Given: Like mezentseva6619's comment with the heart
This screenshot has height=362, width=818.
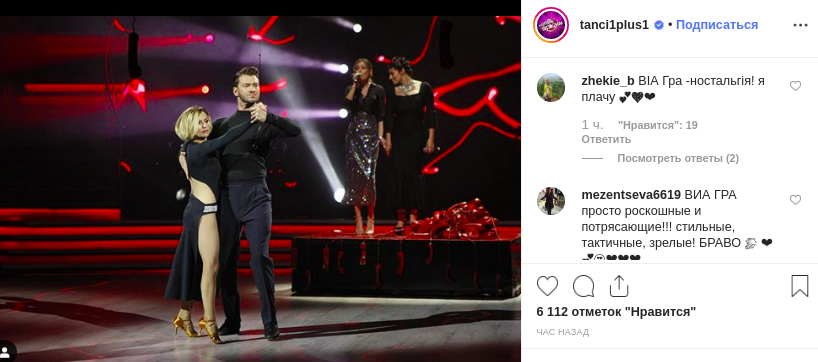Looking at the screenshot, I should pos(795,200).
